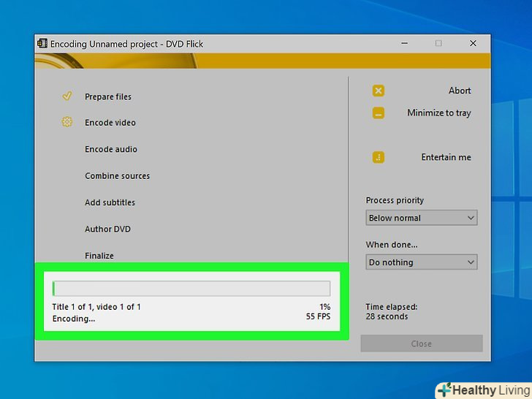Click the When done... label

(x=392, y=244)
